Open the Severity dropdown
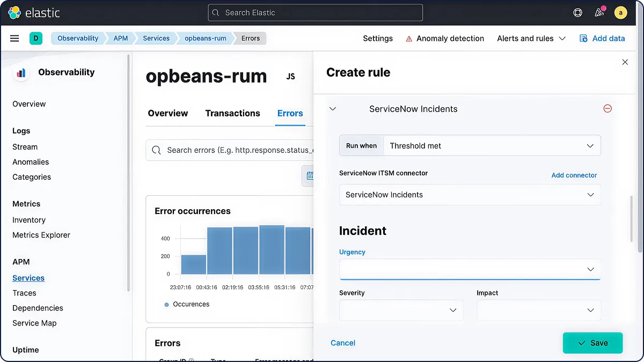 pyautogui.click(x=401, y=310)
